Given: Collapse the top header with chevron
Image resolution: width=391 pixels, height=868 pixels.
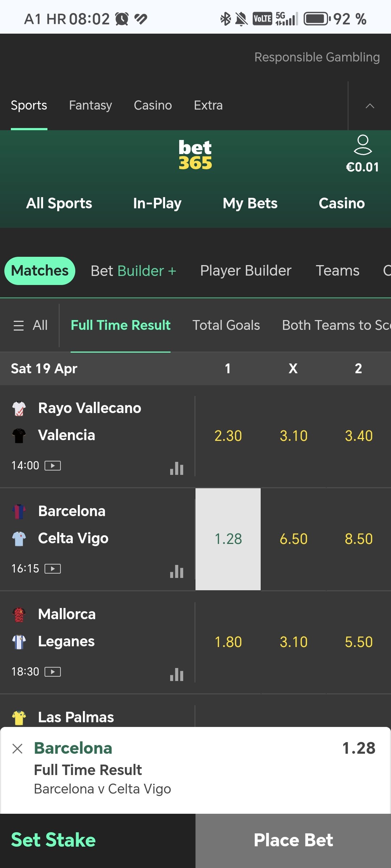Looking at the screenshot, I should [x=370, y=106].
